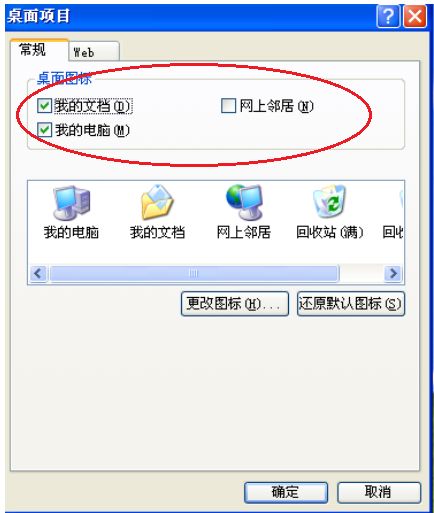Select the 回收站(满) recycle bin icon
Image resolution: width=434 pixels, height=513 pixels.
[x=329, y=201]
